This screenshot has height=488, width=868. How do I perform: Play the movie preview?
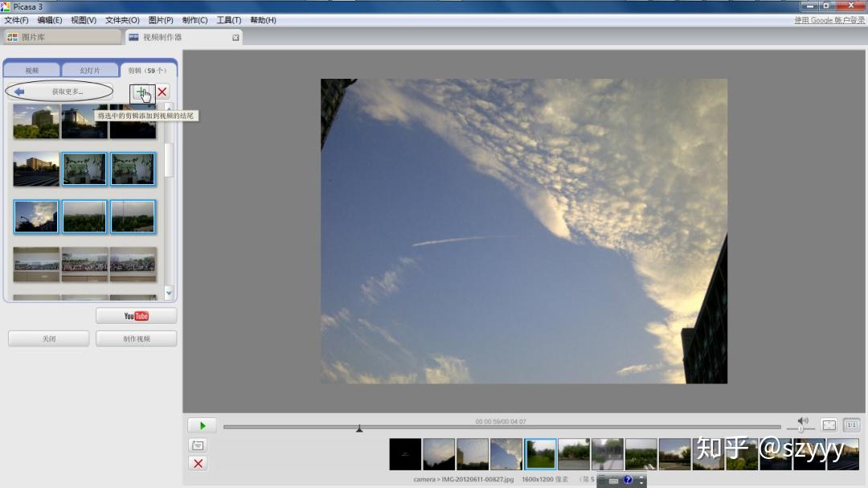pos(202,425)
